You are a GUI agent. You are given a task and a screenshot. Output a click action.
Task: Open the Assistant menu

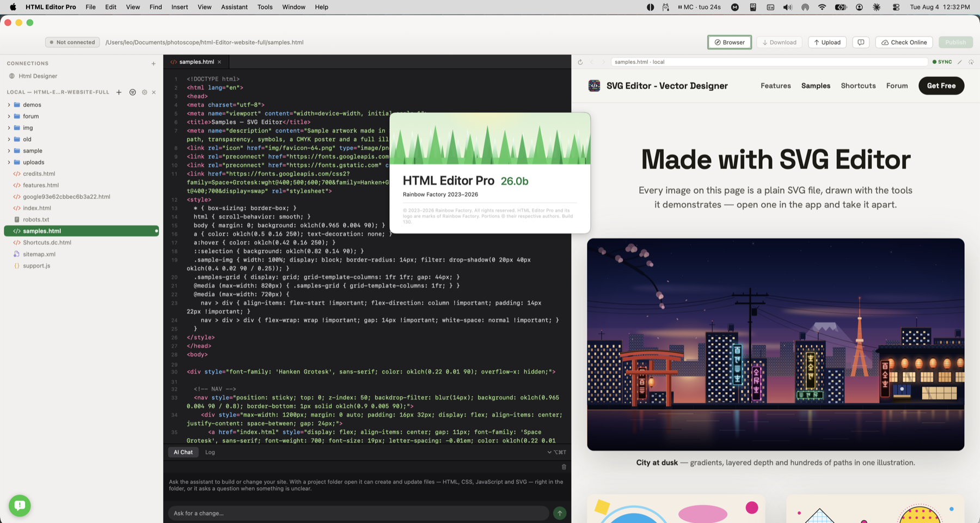point(234,7)
